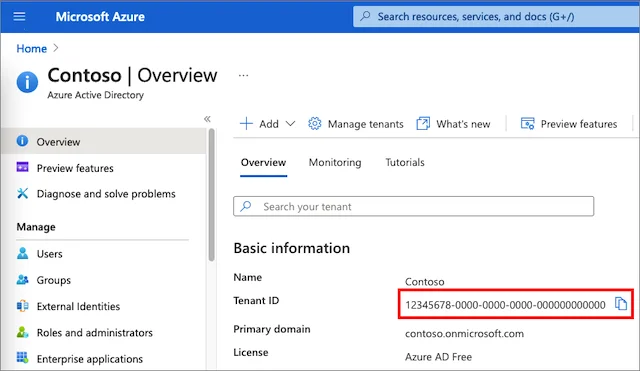Switch to the Overview tab
The width and height of the screenshot is (640, 371).
tap(263, 162)
